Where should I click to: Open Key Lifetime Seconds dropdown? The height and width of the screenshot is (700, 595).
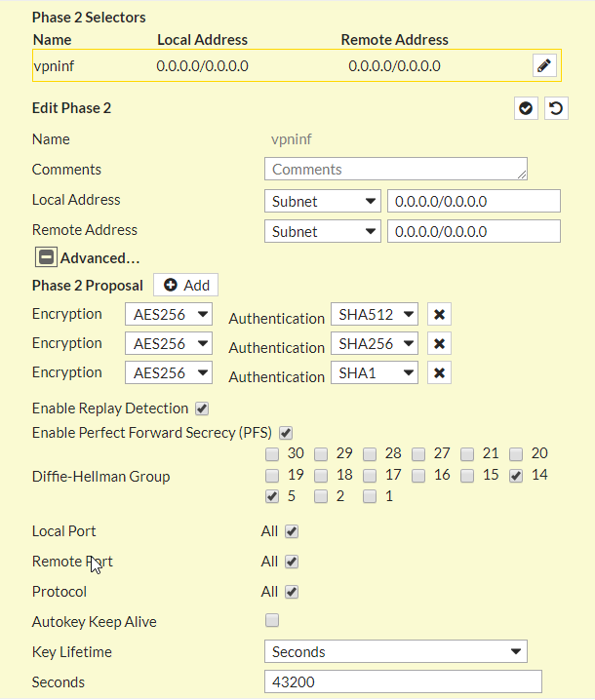click(x=396, y=652)
